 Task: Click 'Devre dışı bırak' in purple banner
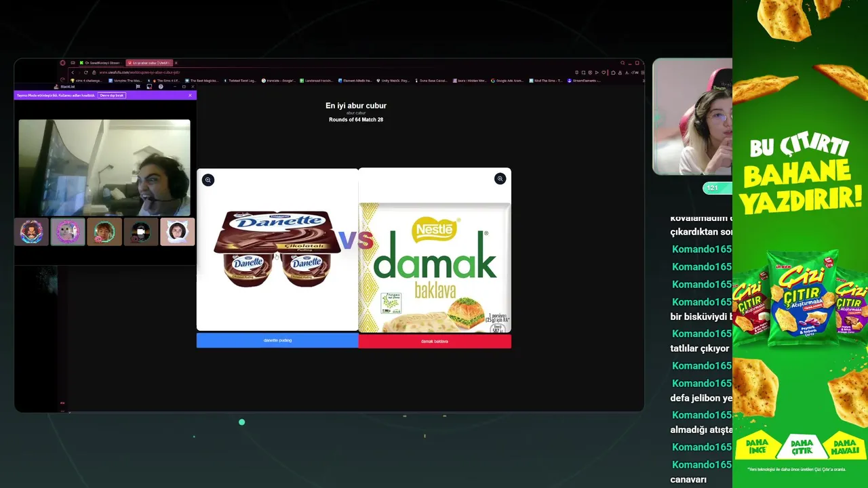112,96
